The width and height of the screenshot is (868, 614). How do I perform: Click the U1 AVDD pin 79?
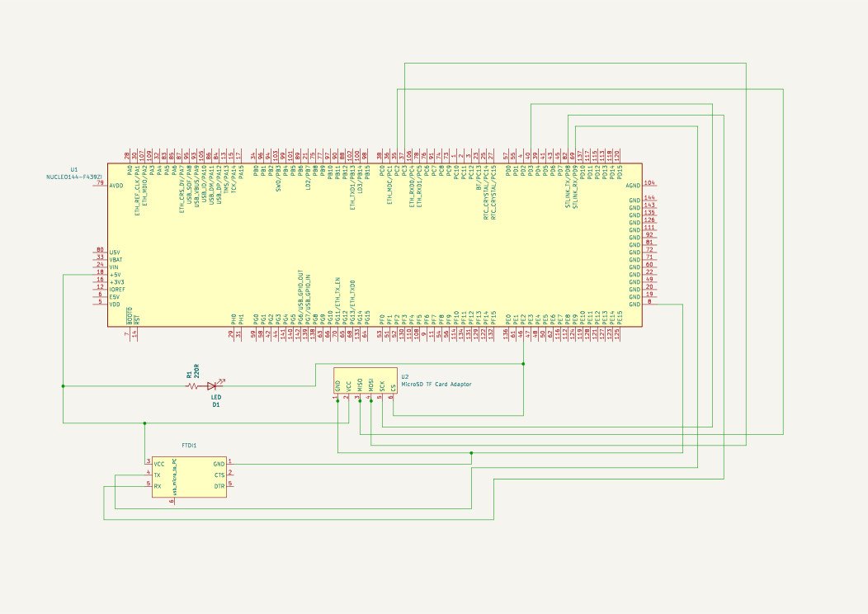100,184
